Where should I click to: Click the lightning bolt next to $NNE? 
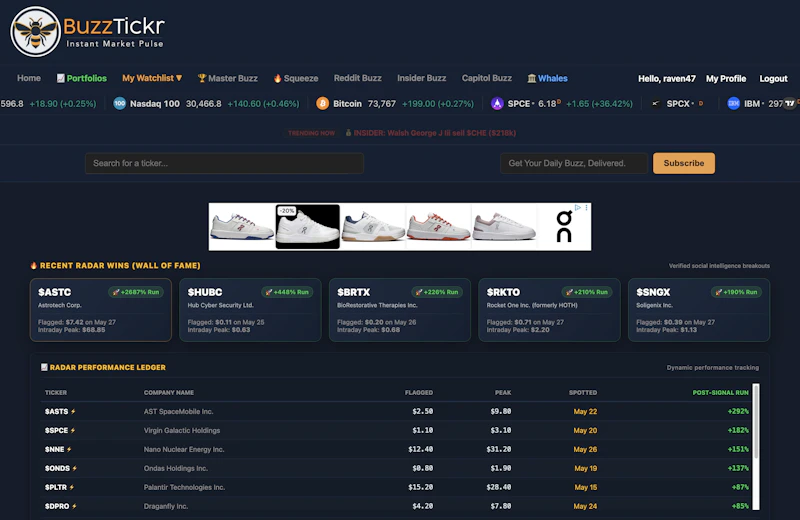[x=69, y=450]
